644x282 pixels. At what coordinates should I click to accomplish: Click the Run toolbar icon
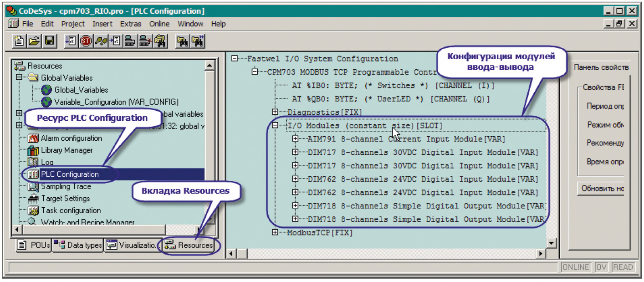click(71, 41)
